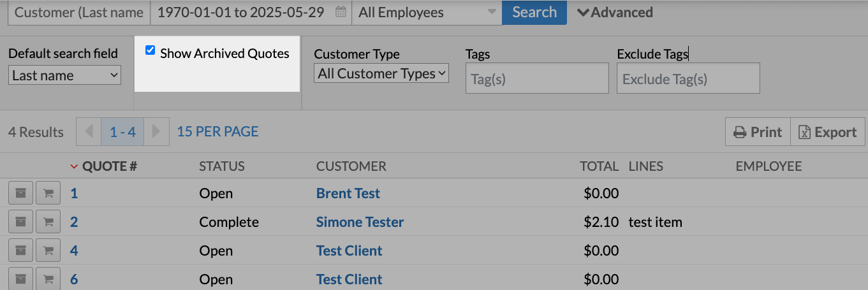
Task: Click cart icon for quote 6 row
Action: (x=48, y=279)
